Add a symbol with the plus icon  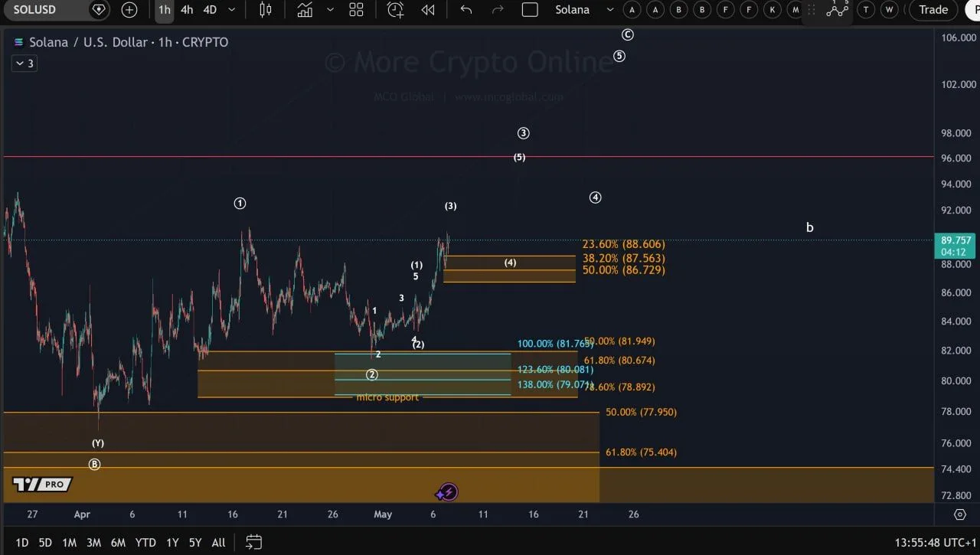point(129,10)
